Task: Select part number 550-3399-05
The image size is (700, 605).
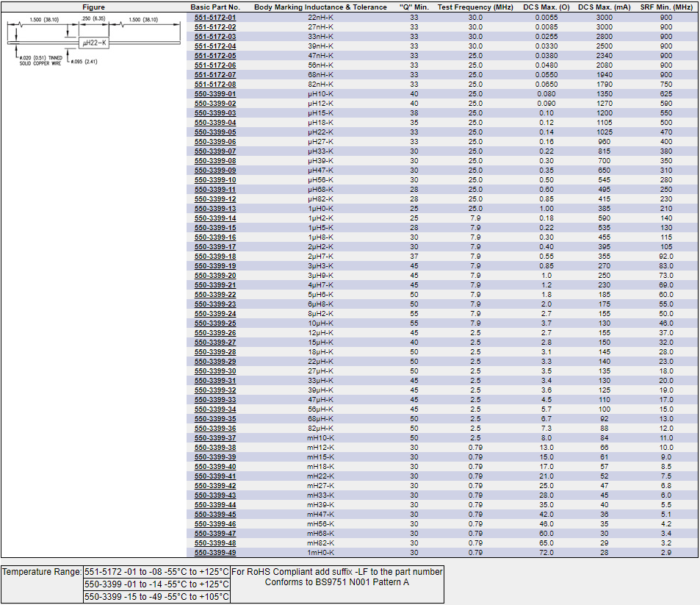Action: coord(215,132)
